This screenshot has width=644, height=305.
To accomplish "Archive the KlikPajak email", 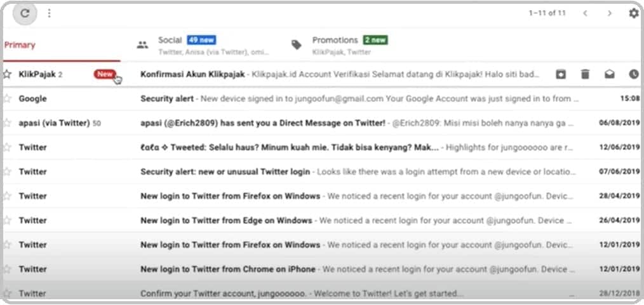I will pyautogui.click(x=561, y=74).
